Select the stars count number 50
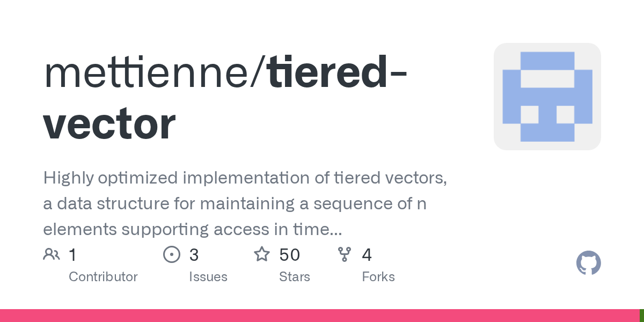This screenshot has width=644, height=322. pyautogui.click(x=290, y=254)
